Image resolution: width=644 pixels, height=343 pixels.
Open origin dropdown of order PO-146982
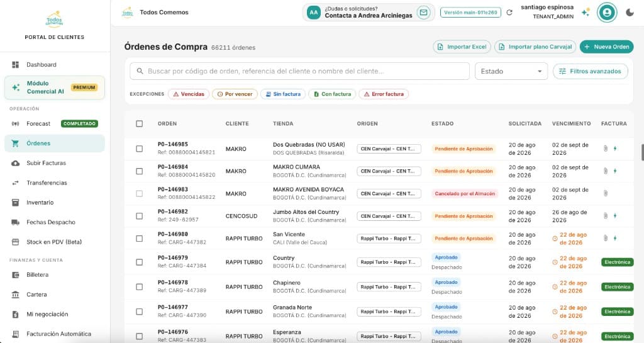[389, 216]
